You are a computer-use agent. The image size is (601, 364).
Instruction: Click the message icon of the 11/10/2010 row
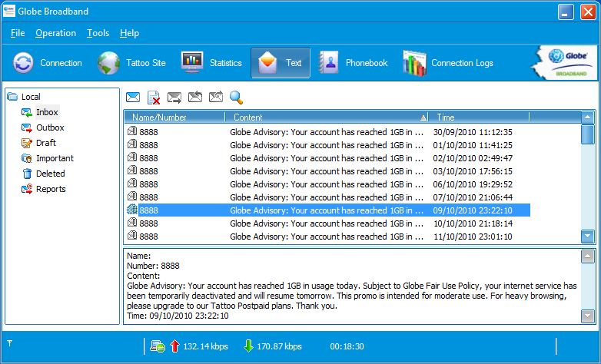point(132,235)
